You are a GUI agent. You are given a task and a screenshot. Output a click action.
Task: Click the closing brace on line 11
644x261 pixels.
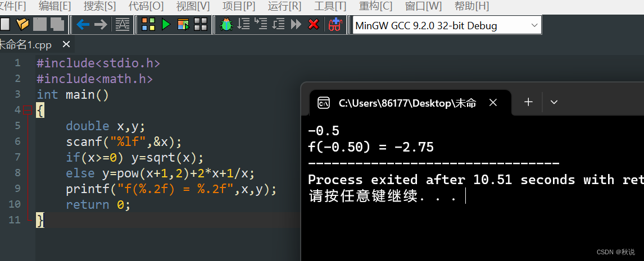(x=39, y=221)
